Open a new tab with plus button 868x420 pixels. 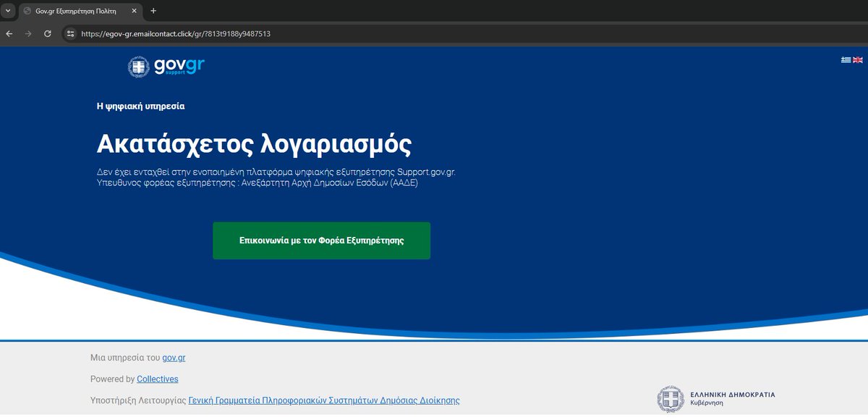click(153, 11)
